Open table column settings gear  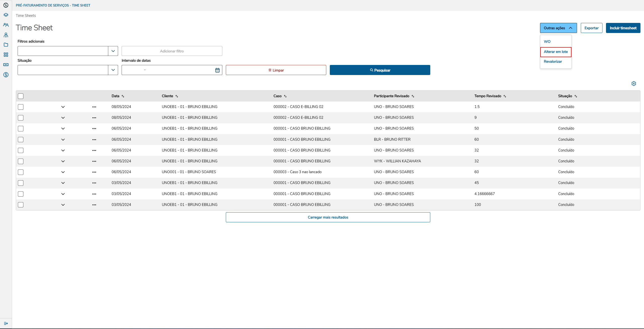(634, 84)
